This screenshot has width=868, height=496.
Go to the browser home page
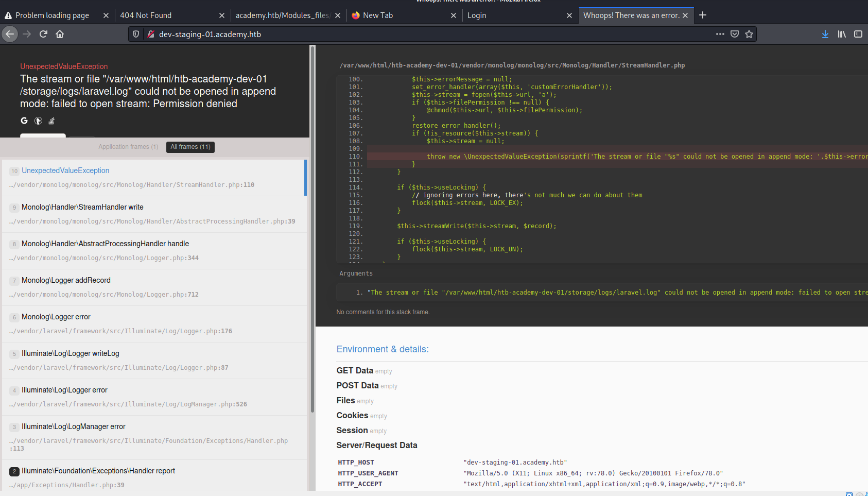59,34
